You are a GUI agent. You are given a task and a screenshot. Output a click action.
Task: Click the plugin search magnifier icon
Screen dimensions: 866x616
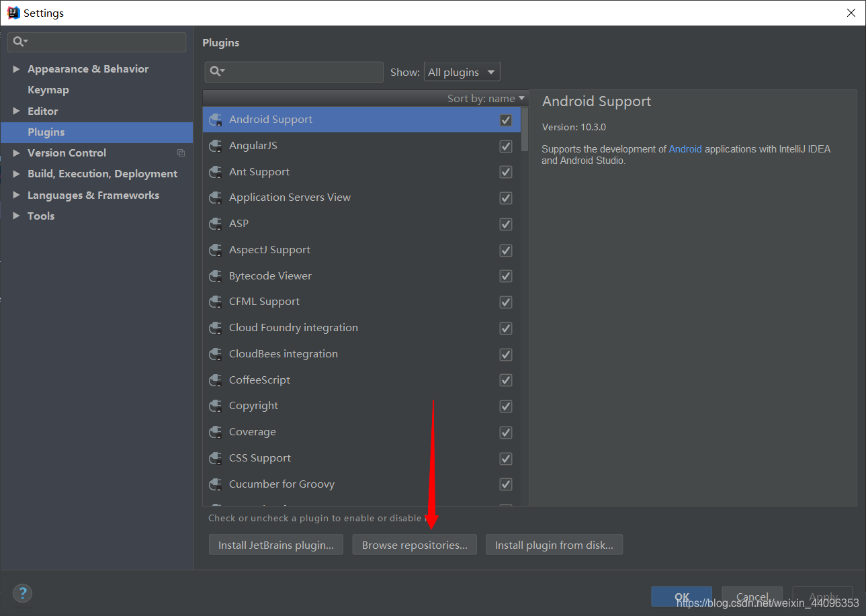point(217,71)
